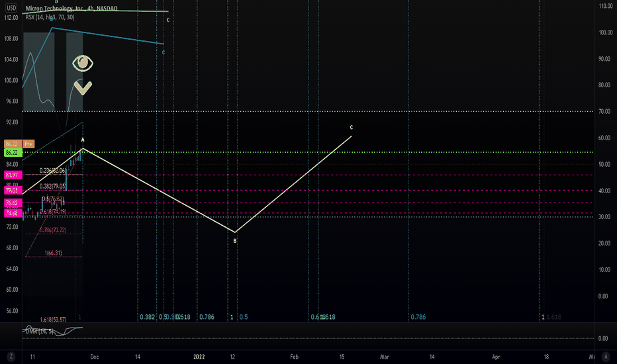The height and width of the screenshot is (364, 617).
Task: Select the 0.618(74.19) Fibonacci level label
Action: [53, 212]
